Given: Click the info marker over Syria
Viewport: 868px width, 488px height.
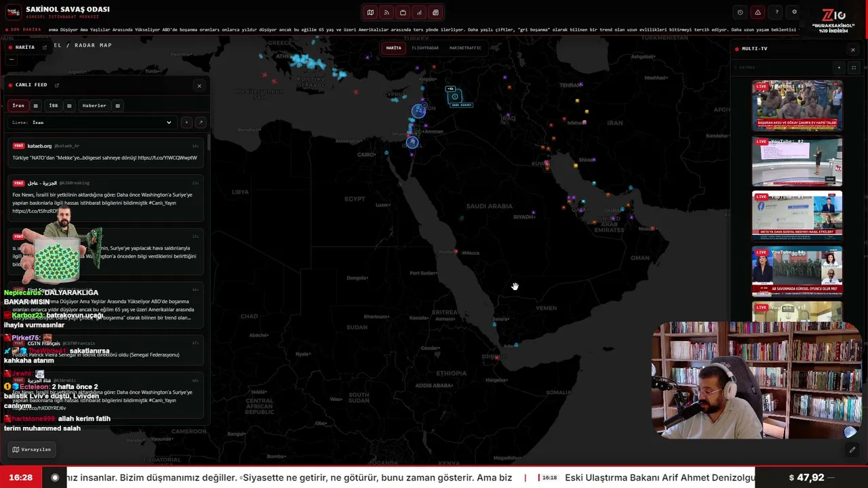Looking at the screenshot, I should (x=455, y=97).
